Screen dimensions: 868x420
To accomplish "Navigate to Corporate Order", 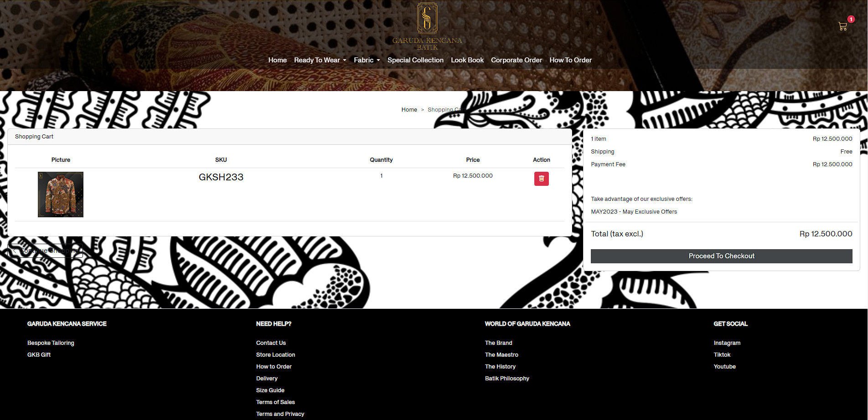I will (516, 60).
